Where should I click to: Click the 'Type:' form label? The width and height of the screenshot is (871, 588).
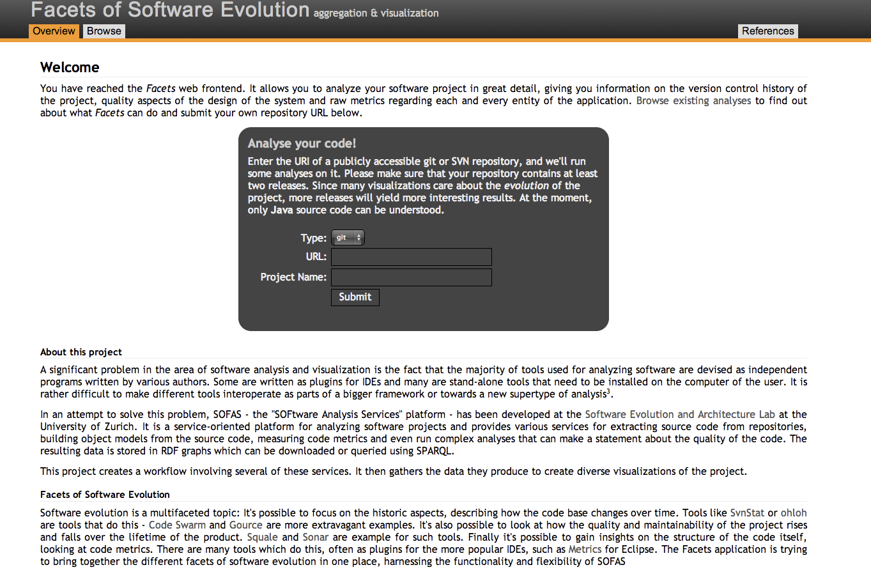(313, 238)
